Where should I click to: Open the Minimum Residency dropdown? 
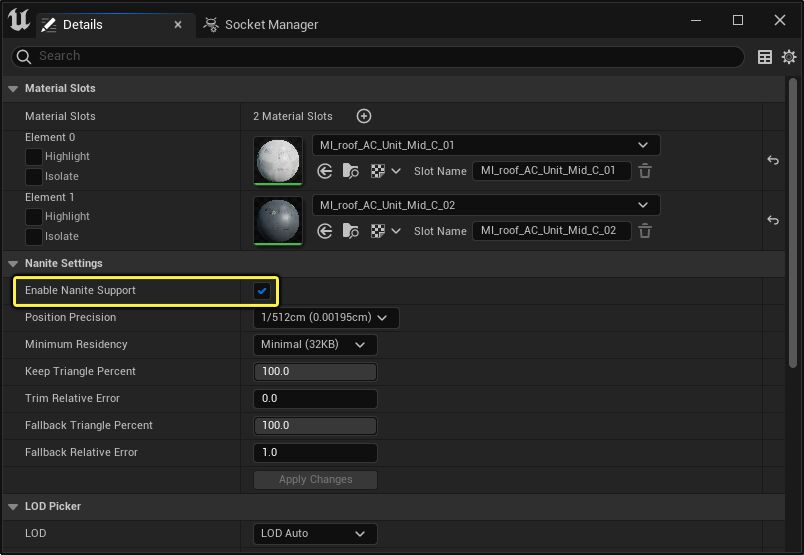click(x=315, y=345)
